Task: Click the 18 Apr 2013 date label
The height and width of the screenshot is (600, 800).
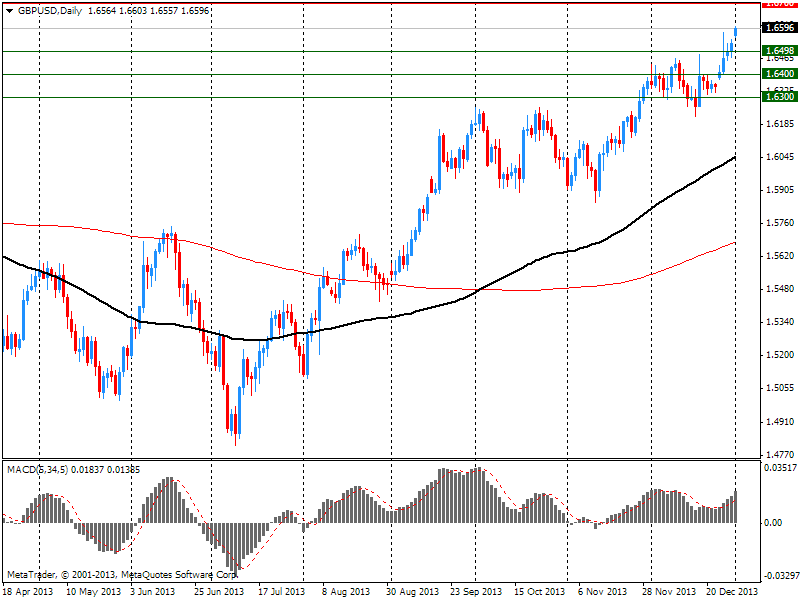Action: 26,591
